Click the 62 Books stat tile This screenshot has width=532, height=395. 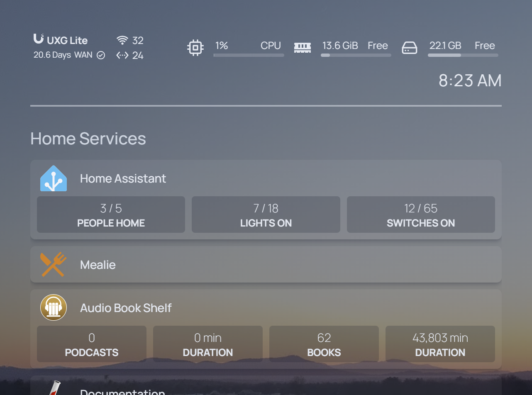(324, 344)
